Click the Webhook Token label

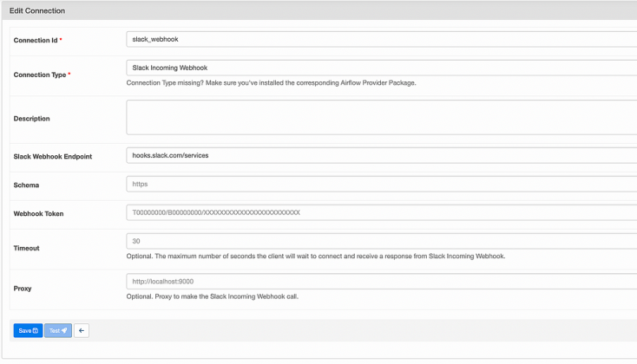(39, 213)
